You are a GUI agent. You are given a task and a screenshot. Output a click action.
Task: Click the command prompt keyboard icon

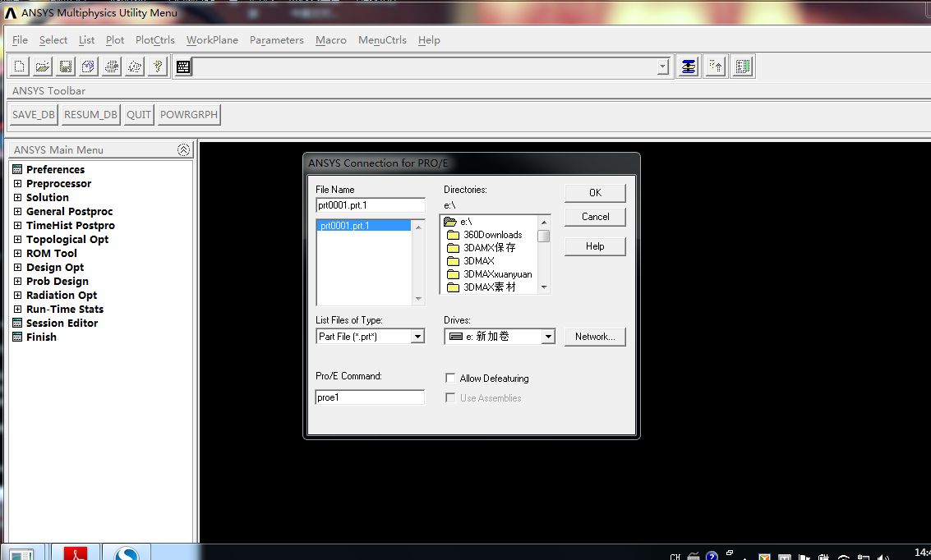[x=183, y=67]
